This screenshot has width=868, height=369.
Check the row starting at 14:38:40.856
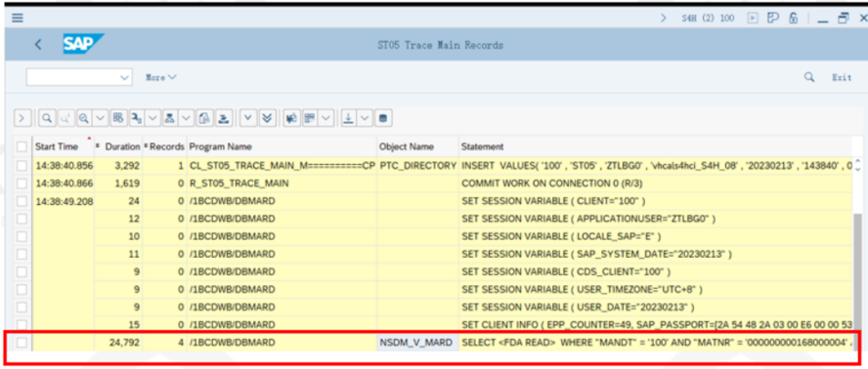22,165
